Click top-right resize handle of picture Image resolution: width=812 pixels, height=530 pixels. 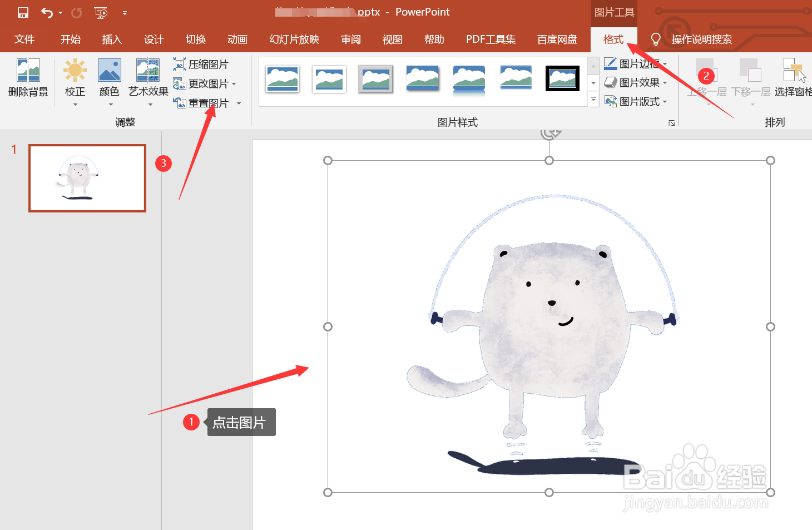coord(770,160)
